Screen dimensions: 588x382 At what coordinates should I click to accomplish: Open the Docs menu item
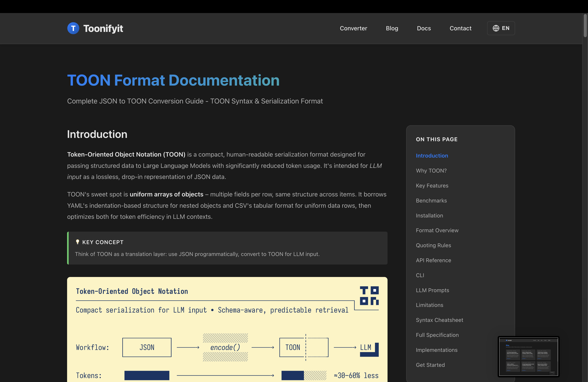[x=424, y=28]
